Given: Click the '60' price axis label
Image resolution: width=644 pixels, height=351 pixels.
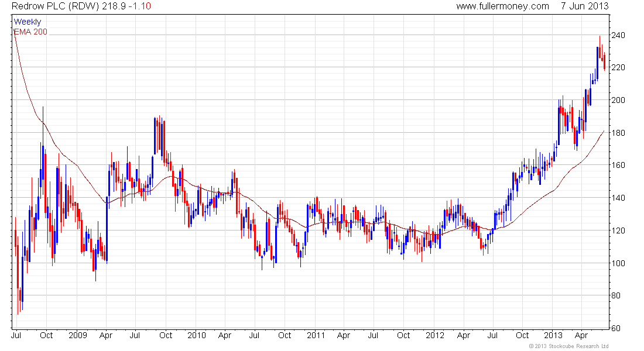Looking at the screenshot, I should (x=616, y=328).
